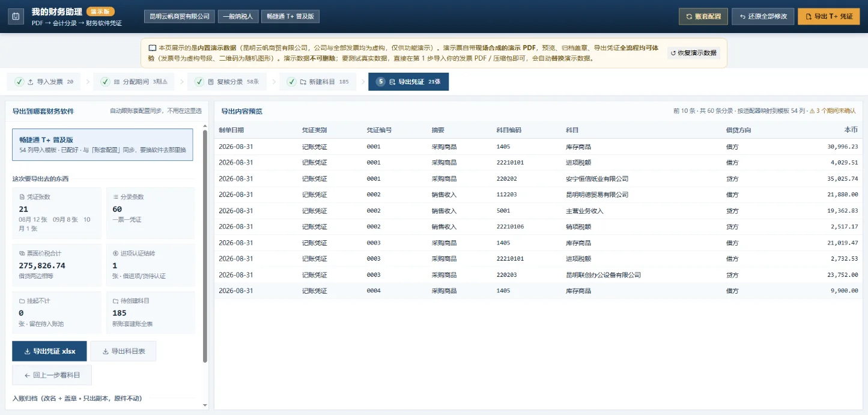This screenshot has width=868, height=415.
Task: Click the download icon in 导出科目表
Action: point(106,351)
